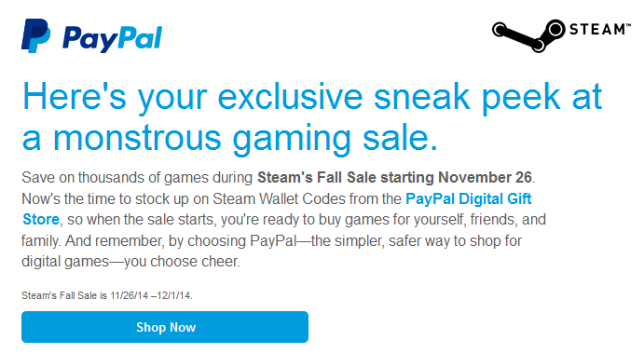Screen dimensions: 644x354
Task: Click the fine print '11/26/14 –12/1/14' dates
Action: (151, 295)
